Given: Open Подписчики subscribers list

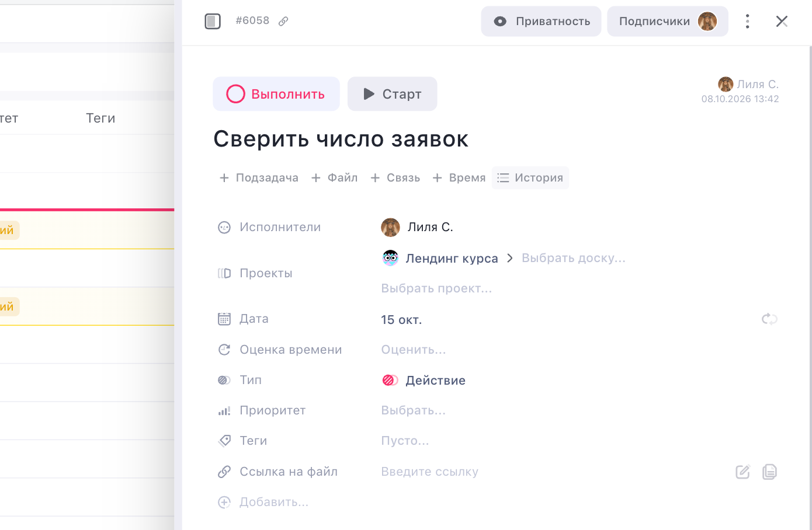Looking at the screenshot, I should 668,22.
